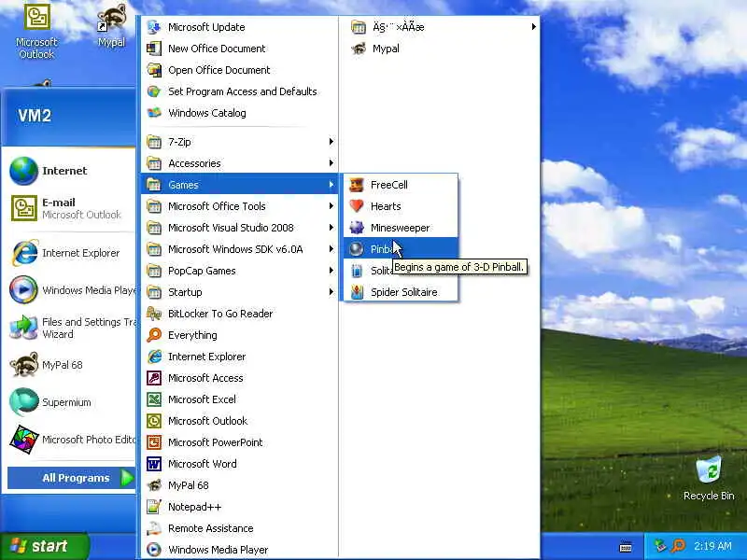Start the Pinball game
Viewport: 747px width, 560px height.
coord(401,249)
